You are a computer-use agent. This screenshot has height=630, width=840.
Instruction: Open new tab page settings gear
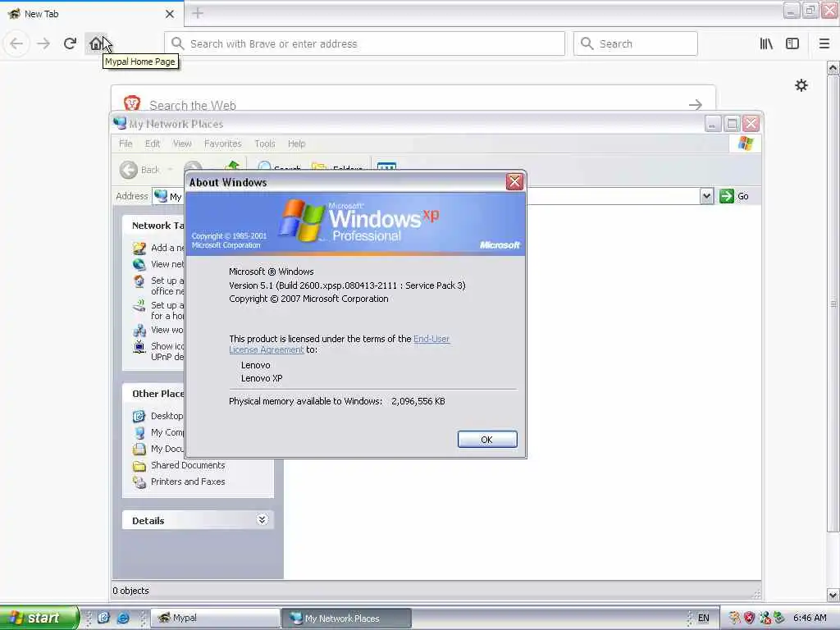(x=801, y=85)
